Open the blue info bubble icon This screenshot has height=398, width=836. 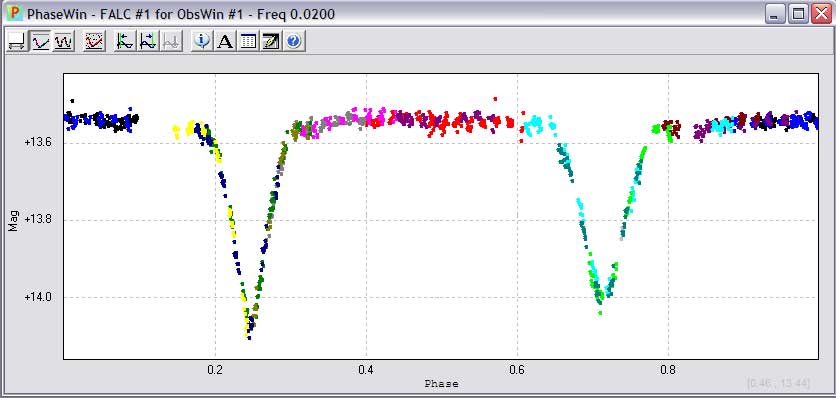(202, 41)
